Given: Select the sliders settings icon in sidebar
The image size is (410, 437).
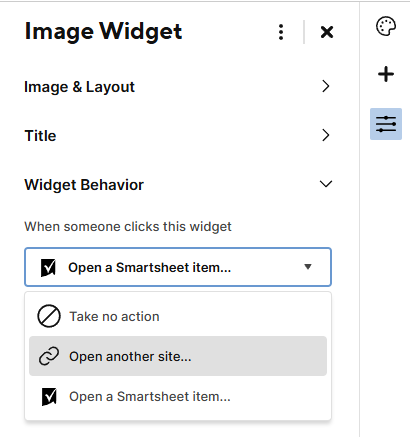Looking at the screenshot, I should pos(386,124).
